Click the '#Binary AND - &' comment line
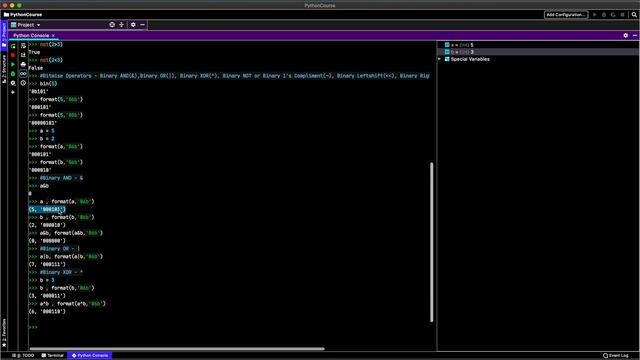Image resolution: width=640 pixels, height=360 pixels. tap(61, 178)
